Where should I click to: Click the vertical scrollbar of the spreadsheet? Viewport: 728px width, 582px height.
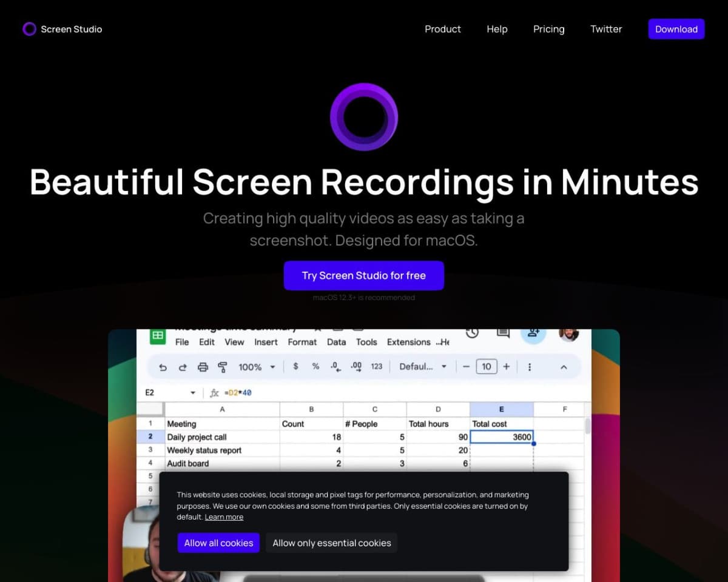[x=587, y=426]
